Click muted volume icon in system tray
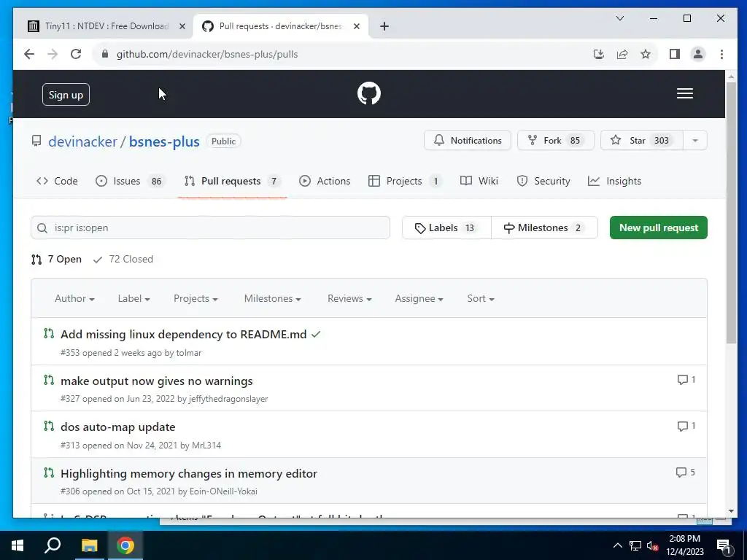The width and height of the screenshot is (747, 560). pyautogui.click(x=652, y=545)
